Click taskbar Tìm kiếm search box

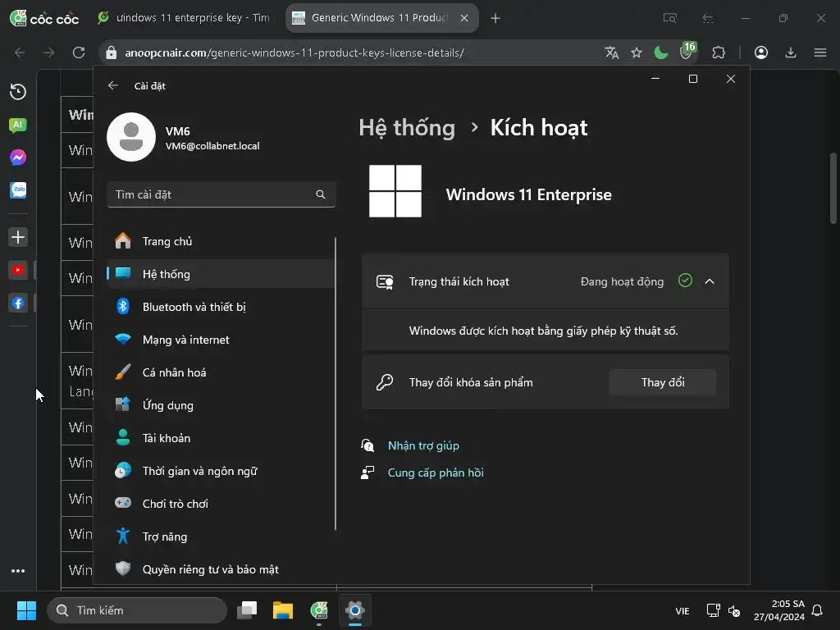click(137, 610)
